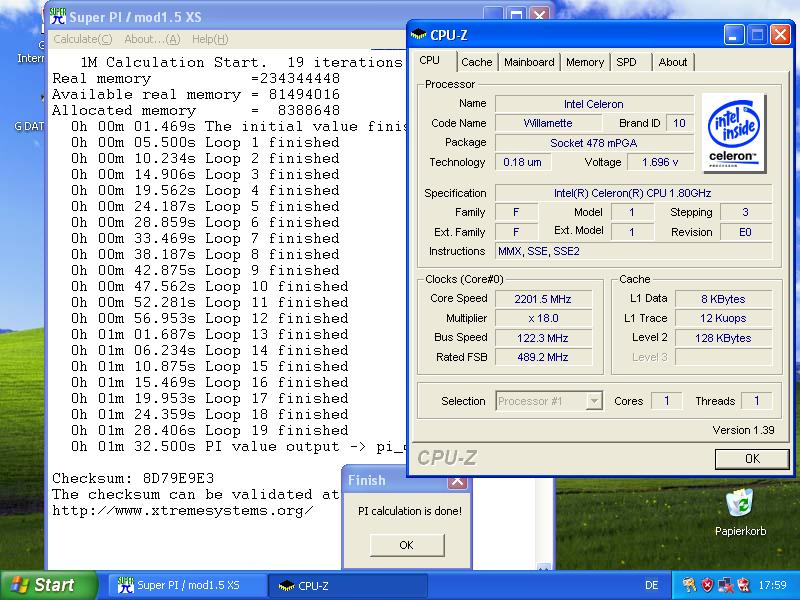Click OK in the Finish dialog
The width and height of the screenshot is (800, 600).
[x=407, y=545]
